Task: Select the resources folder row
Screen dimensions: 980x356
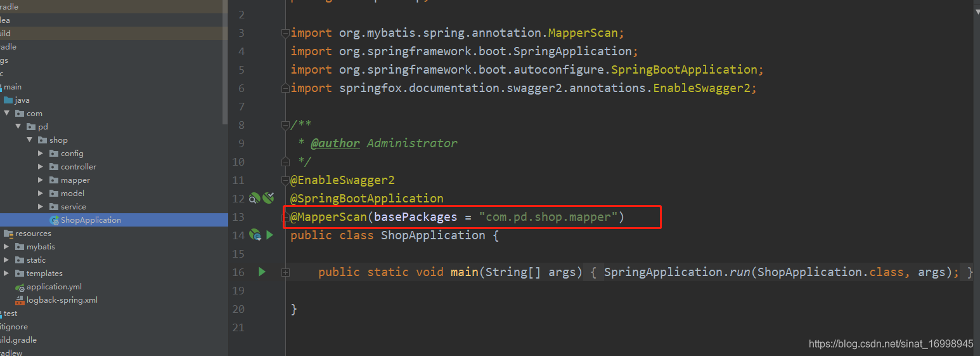Action: point(114,234)
